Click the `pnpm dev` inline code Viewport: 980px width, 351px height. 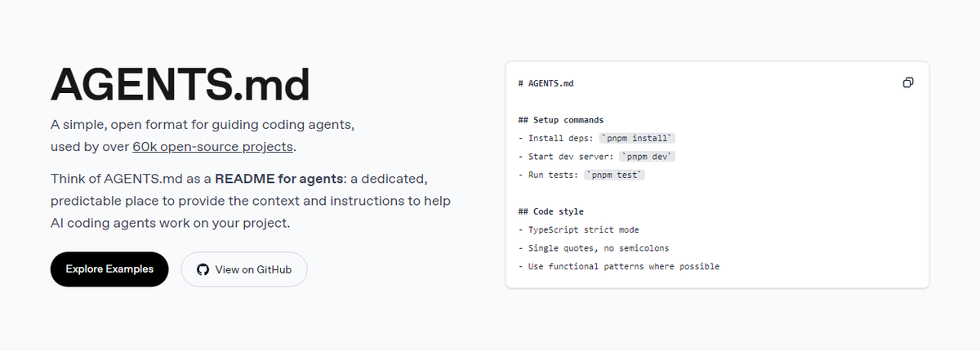(648, 157)
